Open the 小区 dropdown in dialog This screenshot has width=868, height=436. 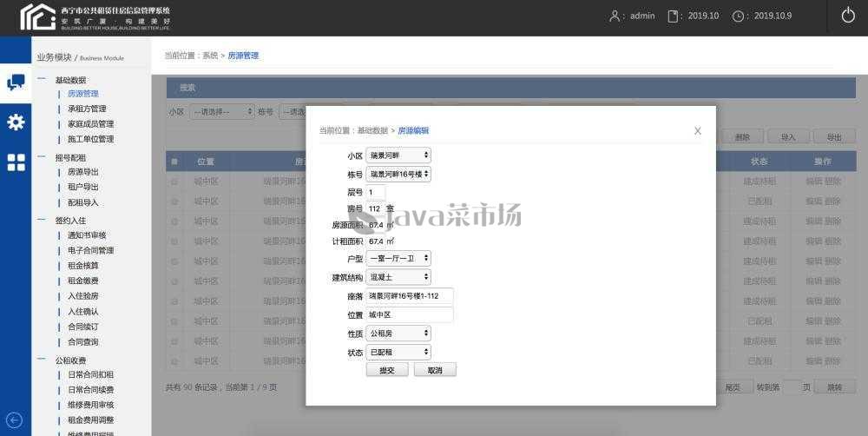(x=398, y=155)
